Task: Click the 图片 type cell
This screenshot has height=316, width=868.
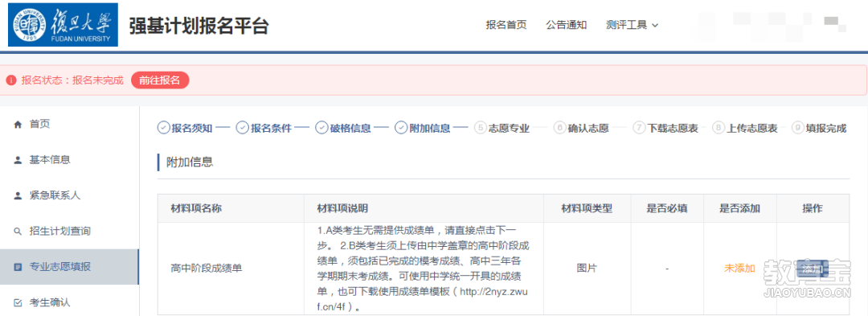Action: pyautogui.click(x=587, y=269)
